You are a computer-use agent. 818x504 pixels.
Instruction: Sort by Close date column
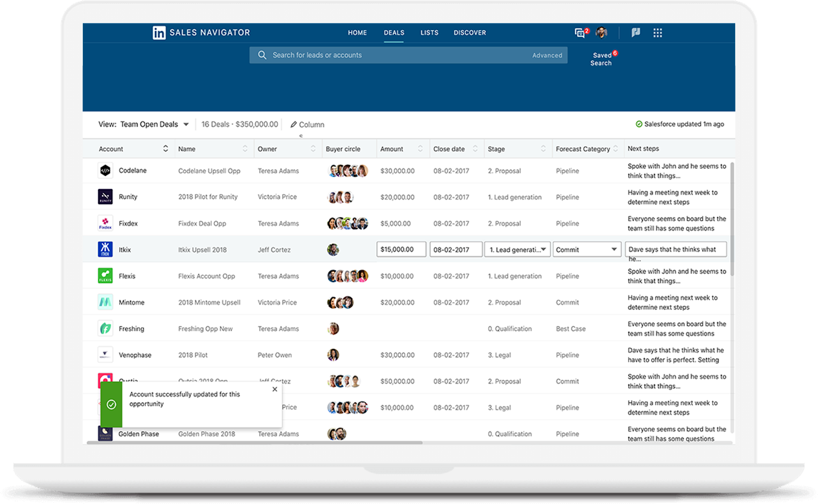tap(475, 149)
